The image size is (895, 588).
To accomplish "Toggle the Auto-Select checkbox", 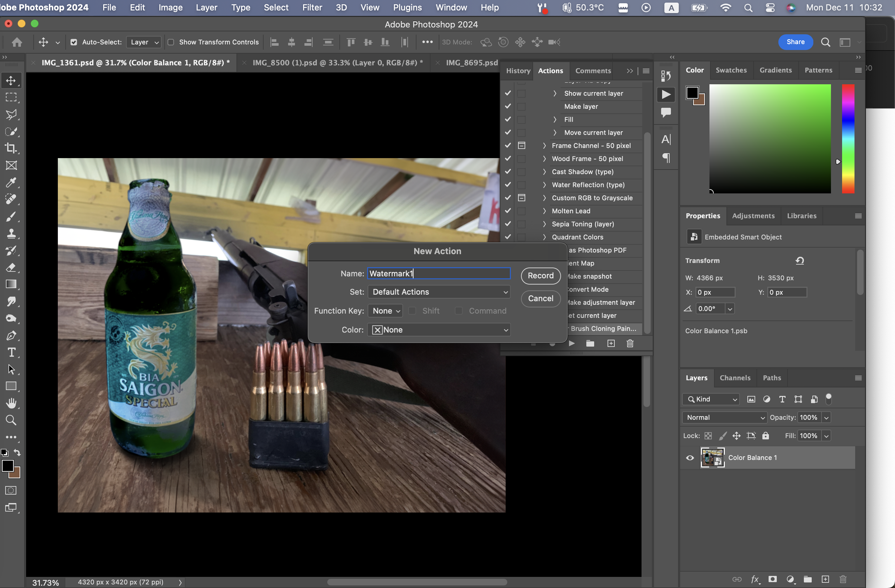I will click(74, 42).
